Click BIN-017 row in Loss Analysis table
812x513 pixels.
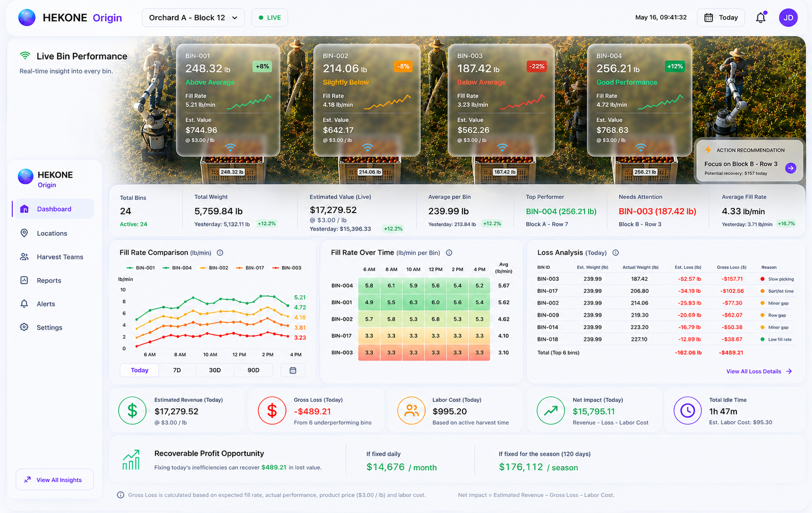click(x=665, y=291)
